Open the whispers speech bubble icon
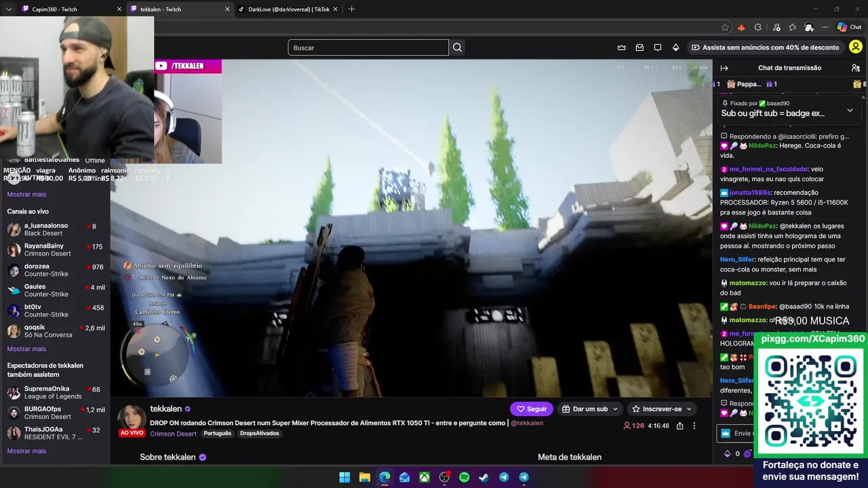 (x=658, y=47)
